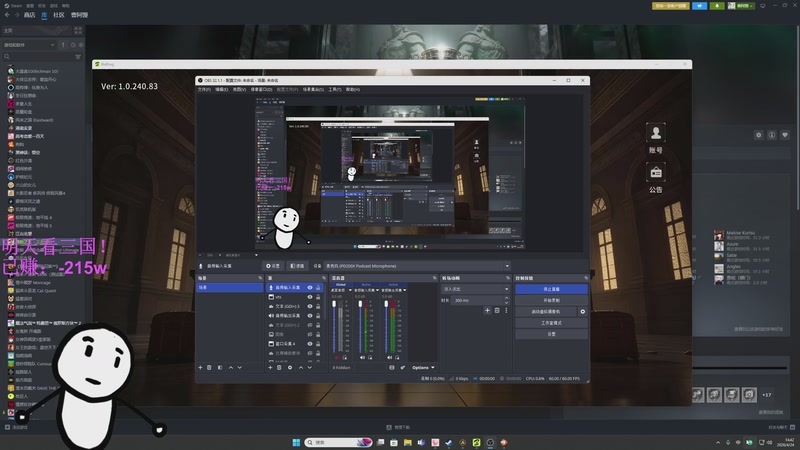Open mixer Options dropdown
Screen dimensions: 800x450
(423, 367)
